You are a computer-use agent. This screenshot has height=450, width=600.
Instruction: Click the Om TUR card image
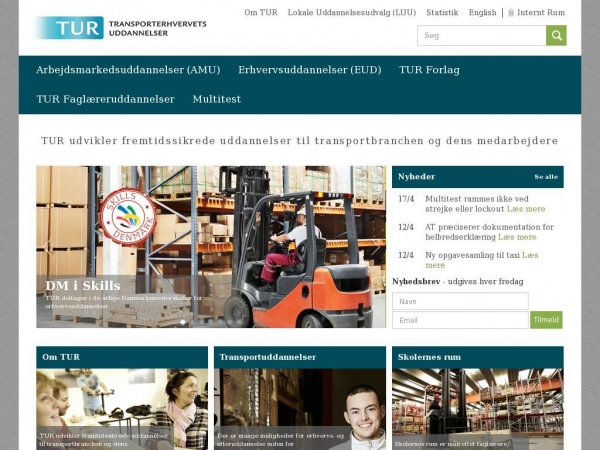pos(122,409)
